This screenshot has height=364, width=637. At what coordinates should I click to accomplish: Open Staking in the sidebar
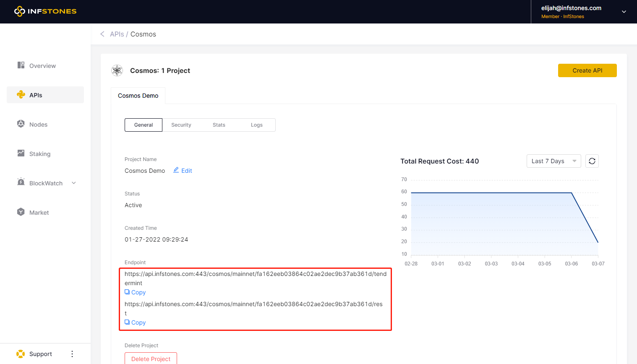click(x=45, y=153)
